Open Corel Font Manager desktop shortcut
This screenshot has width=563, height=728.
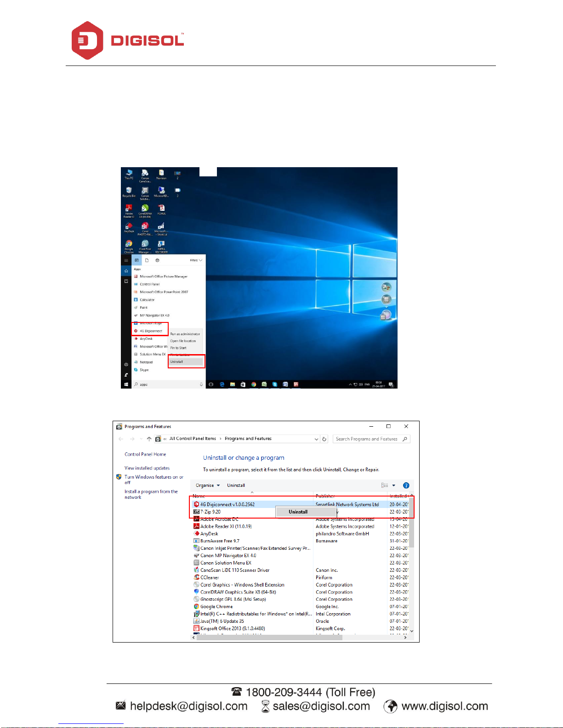point(145,246)
